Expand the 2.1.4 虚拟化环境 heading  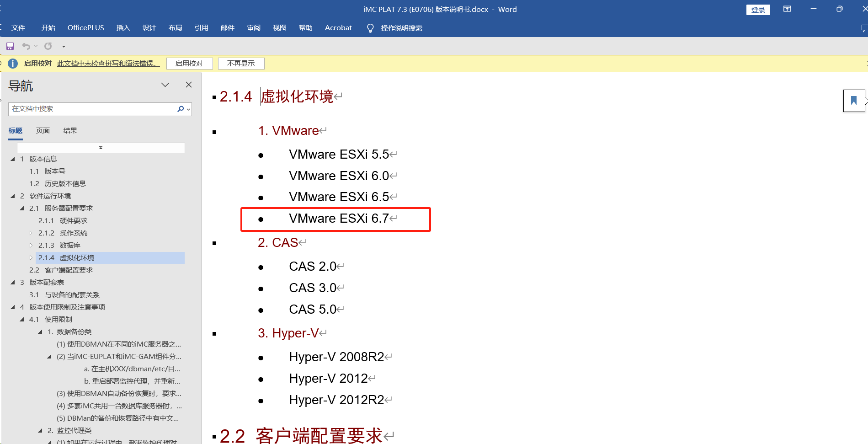point(31,258)
